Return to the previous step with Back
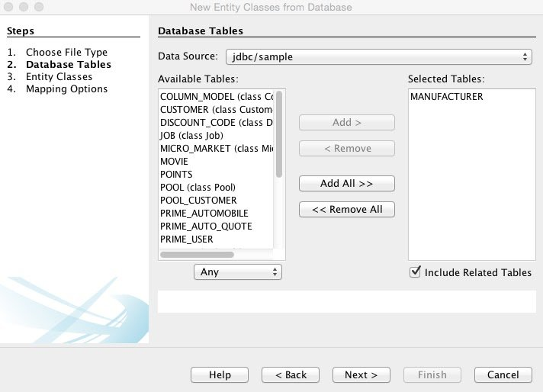543x392 pixels. click(x=291, y=374)
